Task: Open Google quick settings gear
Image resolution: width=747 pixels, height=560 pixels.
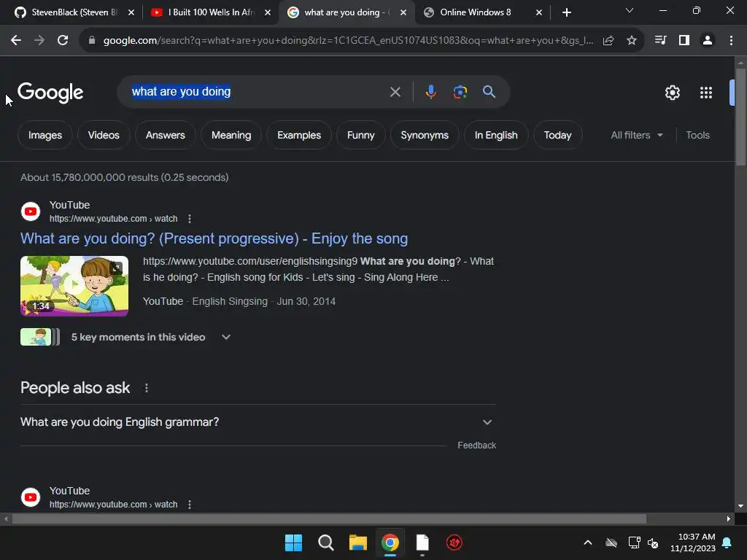Action: click(x=672, y=93)
